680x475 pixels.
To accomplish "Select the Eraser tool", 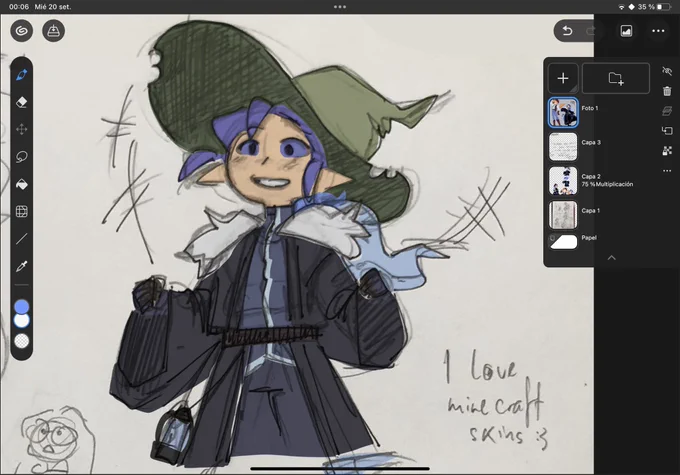I will [22, 102].
